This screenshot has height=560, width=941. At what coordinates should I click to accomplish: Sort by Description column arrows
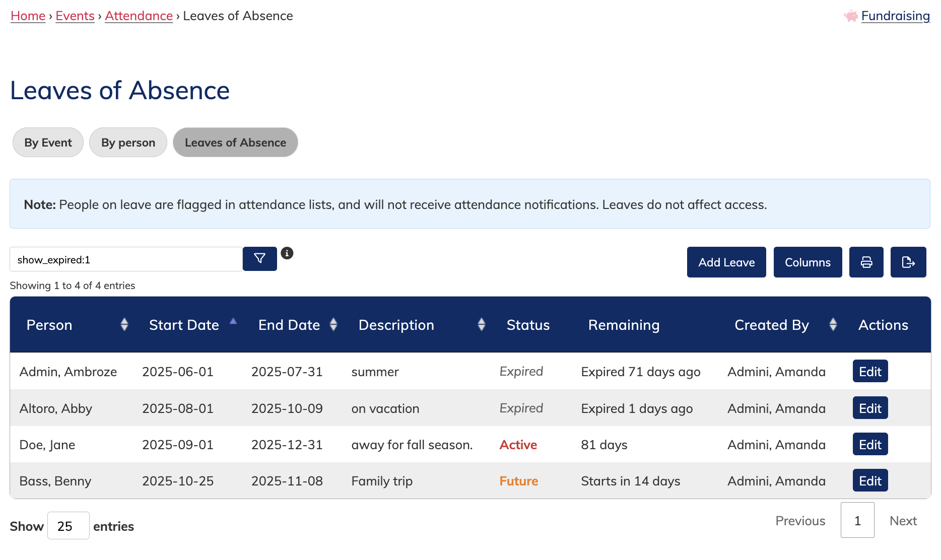pyautogui.click(x=481, y=325)
